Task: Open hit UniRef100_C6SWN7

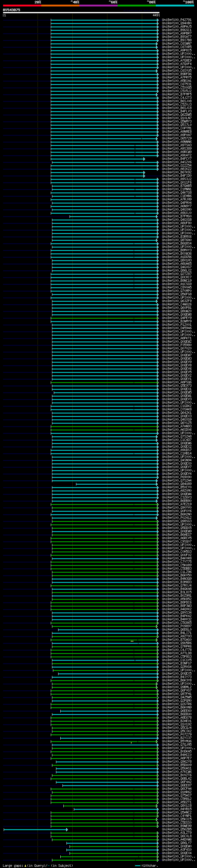Action: (176, 43)
